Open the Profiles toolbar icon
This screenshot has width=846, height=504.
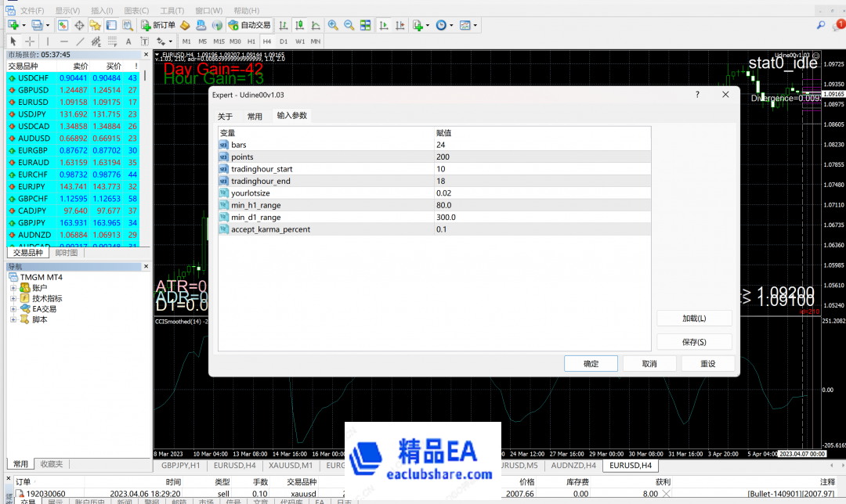coord(37,25)
